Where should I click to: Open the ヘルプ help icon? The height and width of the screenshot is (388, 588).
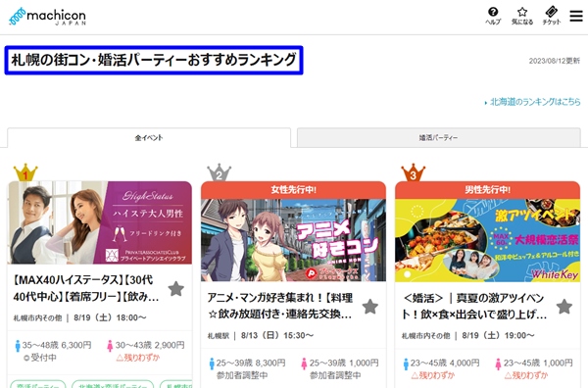[x=493, y=16]
